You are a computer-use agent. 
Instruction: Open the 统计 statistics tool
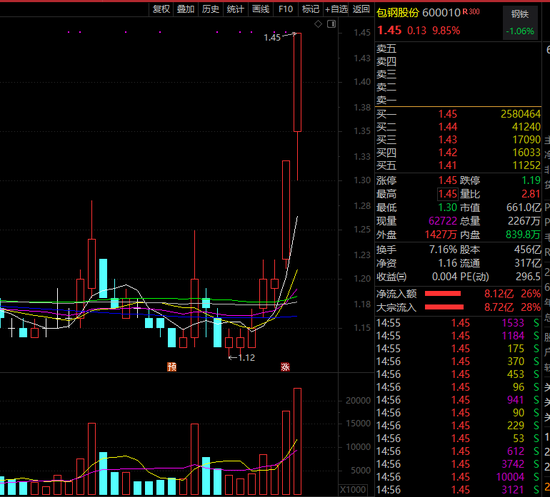point(235,9)
